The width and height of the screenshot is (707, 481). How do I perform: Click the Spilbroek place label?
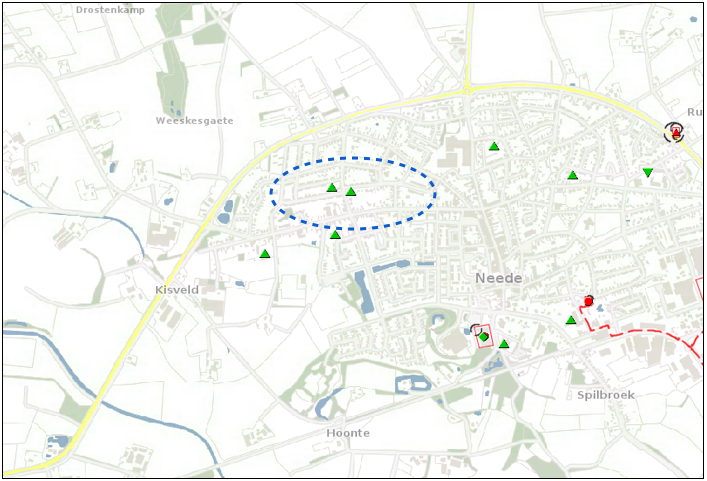coord(606,395)
